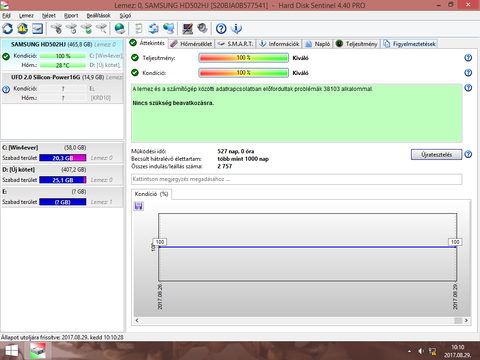Image resolution: width=480 pixels, height=360 pixels.
Task: Click the Újratesztelés button
Action: tap(436, 155)
